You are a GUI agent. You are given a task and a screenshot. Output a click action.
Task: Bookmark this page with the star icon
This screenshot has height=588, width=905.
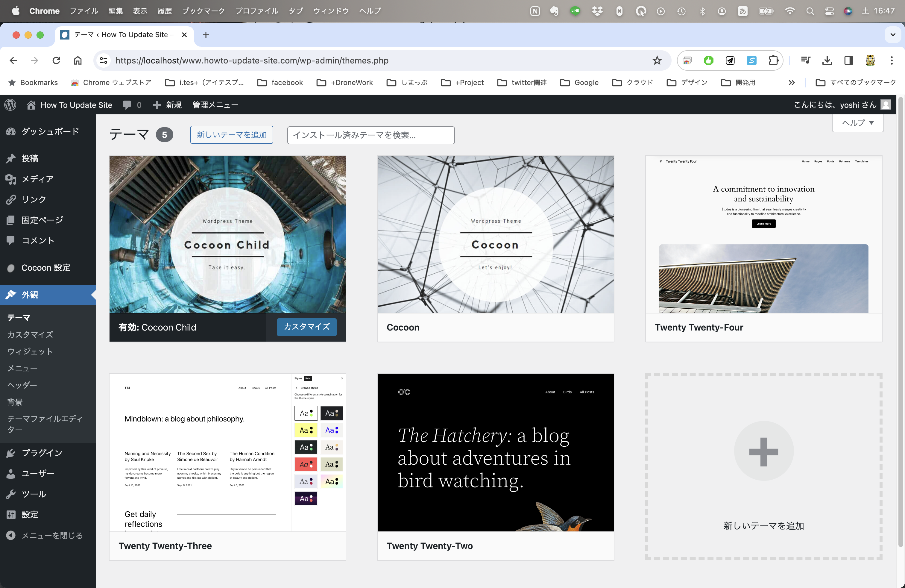coord(657,60)
